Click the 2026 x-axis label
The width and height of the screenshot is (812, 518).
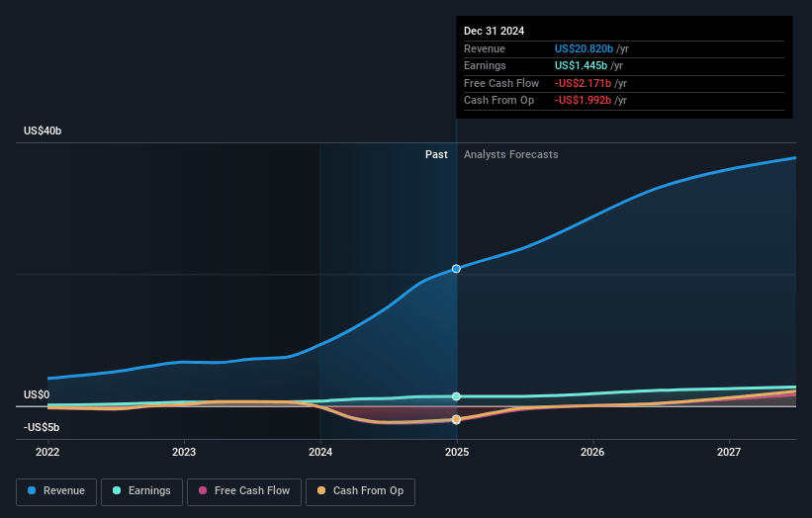(592, 453)
